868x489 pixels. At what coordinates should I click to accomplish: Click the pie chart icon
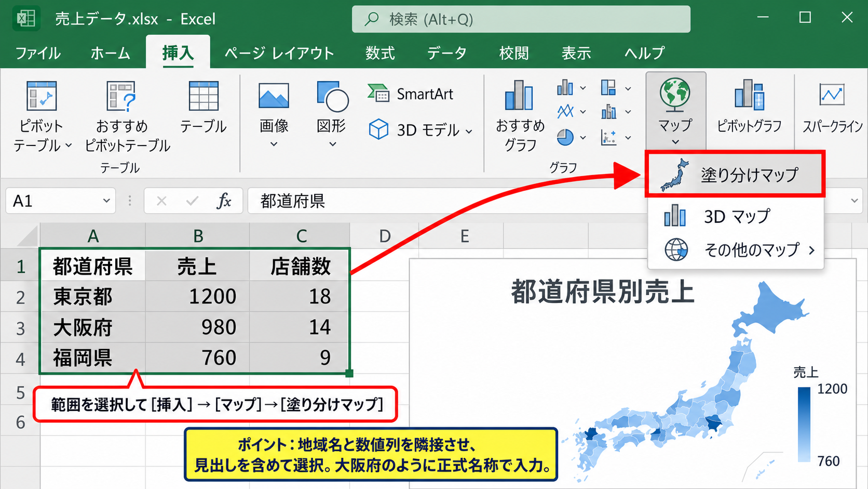(x=565, y=137)
